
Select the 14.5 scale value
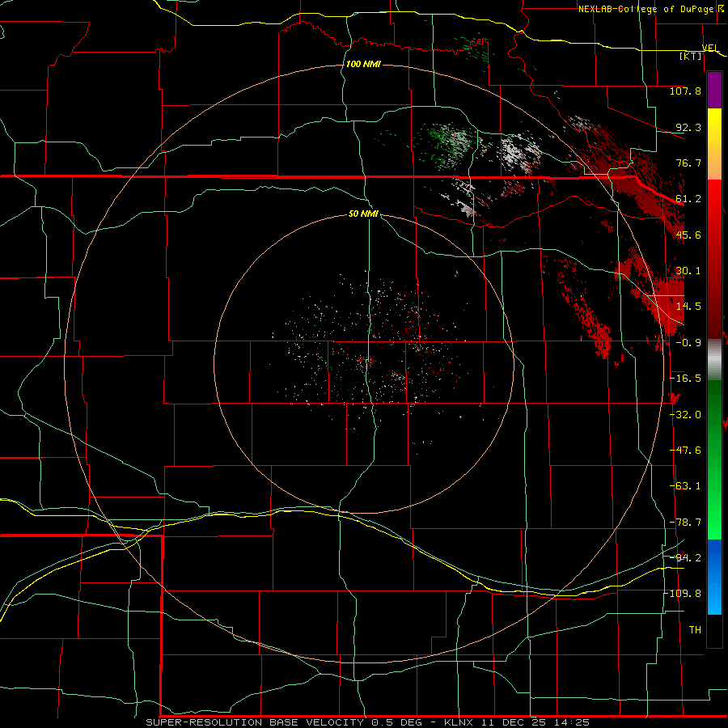coord(688,307)
